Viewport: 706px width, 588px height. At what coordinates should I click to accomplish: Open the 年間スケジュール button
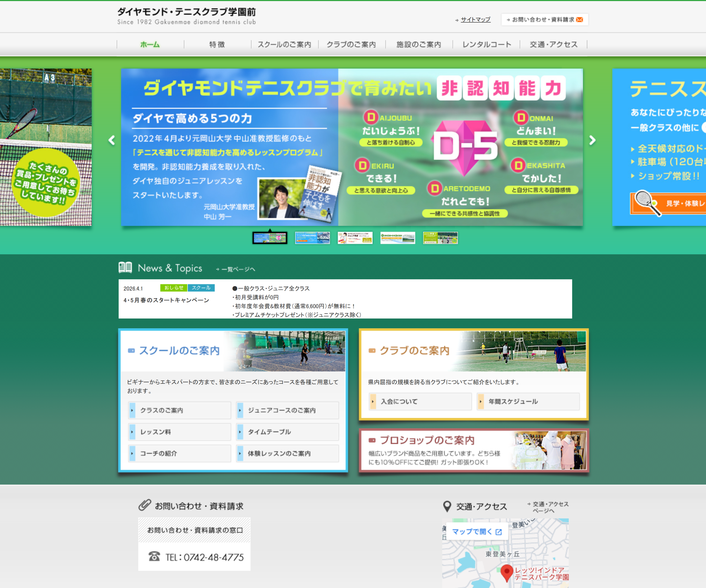[x=528, y=402]
